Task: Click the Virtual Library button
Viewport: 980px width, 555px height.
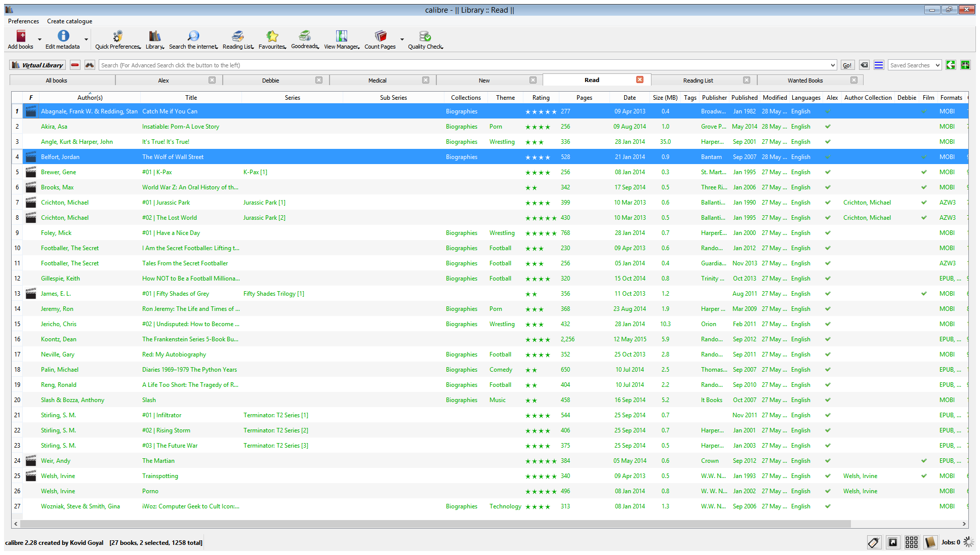Action: pos(37,65)
